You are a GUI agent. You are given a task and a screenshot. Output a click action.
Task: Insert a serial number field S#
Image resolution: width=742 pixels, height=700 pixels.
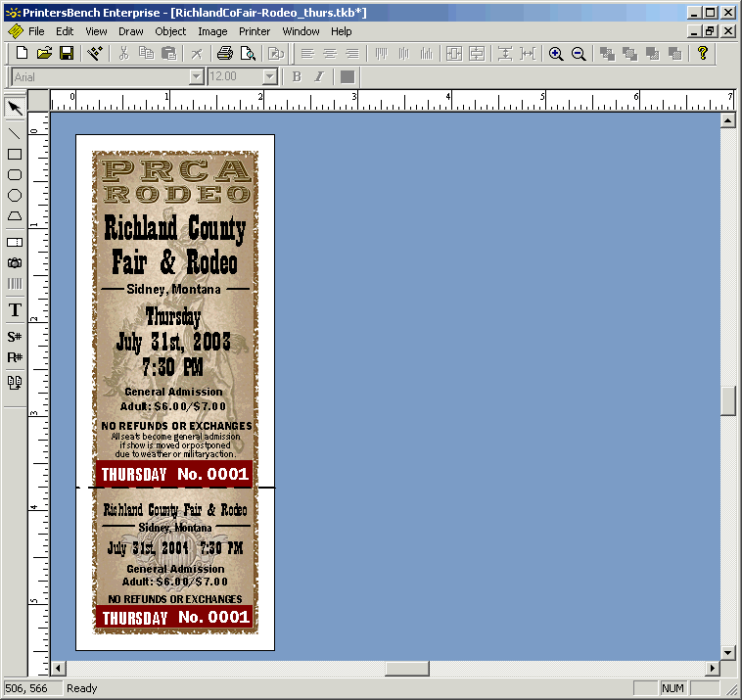coord(15,337)
